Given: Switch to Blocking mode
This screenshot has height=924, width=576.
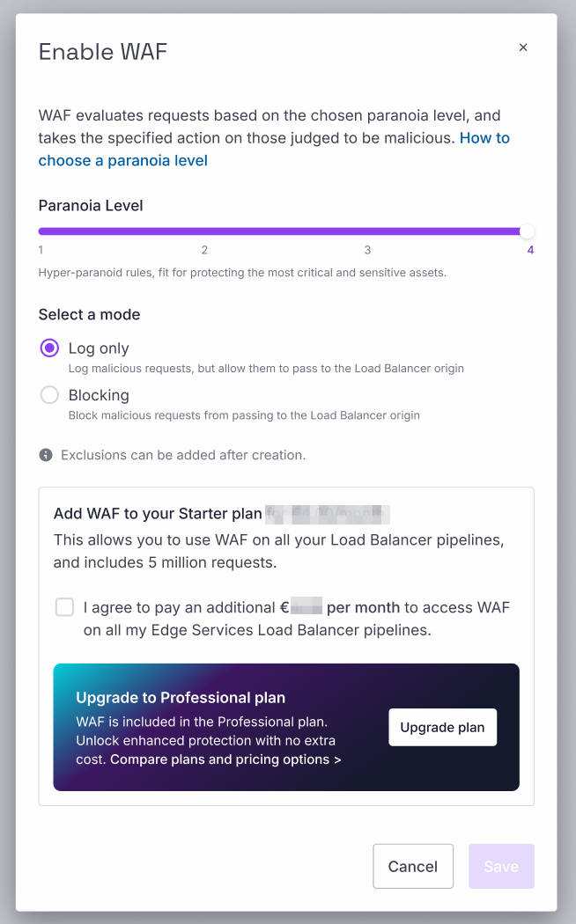Looking at the screenshot, I should pos(49,394).
